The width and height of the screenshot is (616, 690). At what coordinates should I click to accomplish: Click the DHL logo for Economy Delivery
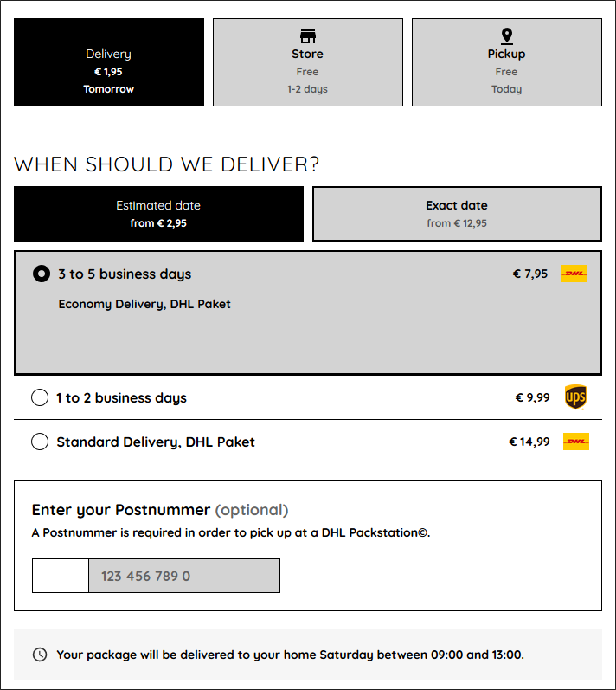574,274
